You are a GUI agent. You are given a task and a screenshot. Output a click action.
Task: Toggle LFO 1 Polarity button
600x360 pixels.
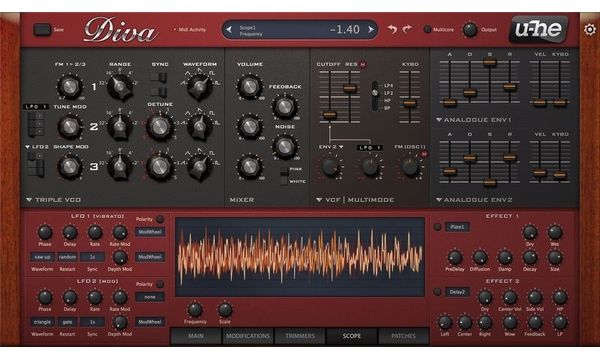[x=160, y=219]
